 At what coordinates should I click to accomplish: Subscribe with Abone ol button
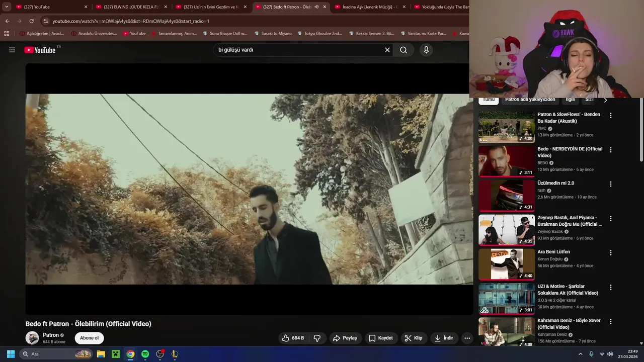(x=90, y=338)
